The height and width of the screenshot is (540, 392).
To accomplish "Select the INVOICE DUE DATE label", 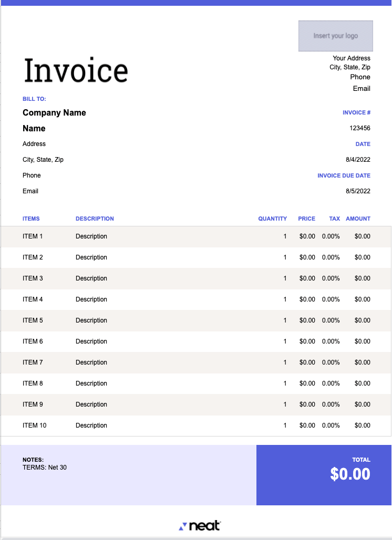I will (344, 175).
